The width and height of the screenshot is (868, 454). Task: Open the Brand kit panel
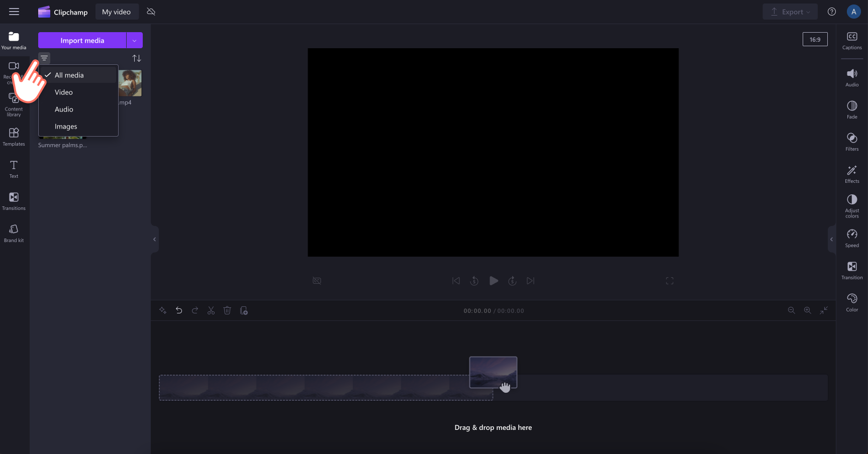tap(14, 234)
